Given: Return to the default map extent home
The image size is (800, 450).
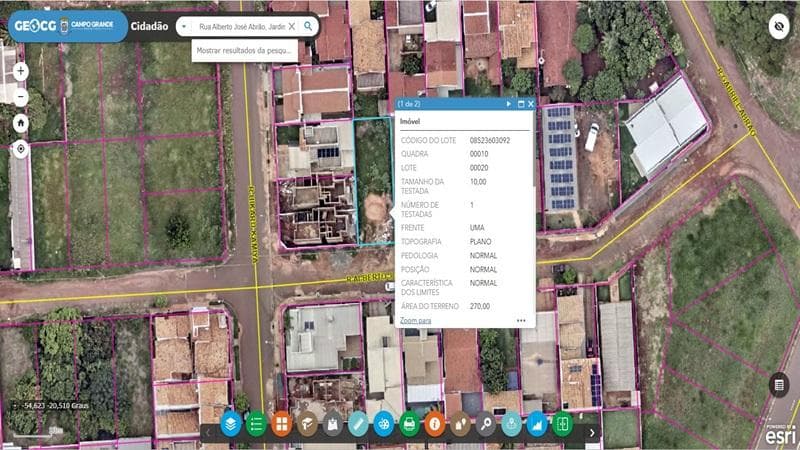Looking at the screenshot, I should [x=20, y=123].
